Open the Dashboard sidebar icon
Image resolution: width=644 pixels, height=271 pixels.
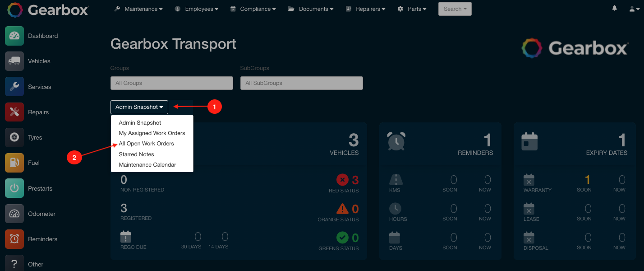[x=14, y=36]
